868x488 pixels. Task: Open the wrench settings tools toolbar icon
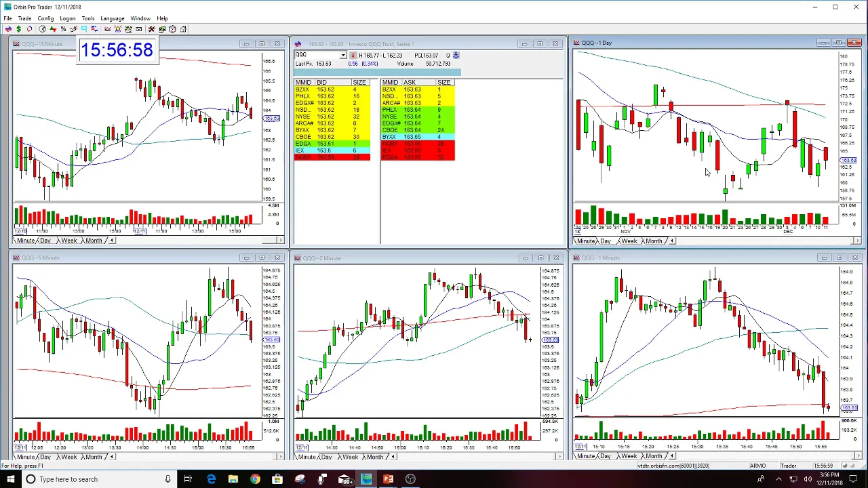[152, 29]
